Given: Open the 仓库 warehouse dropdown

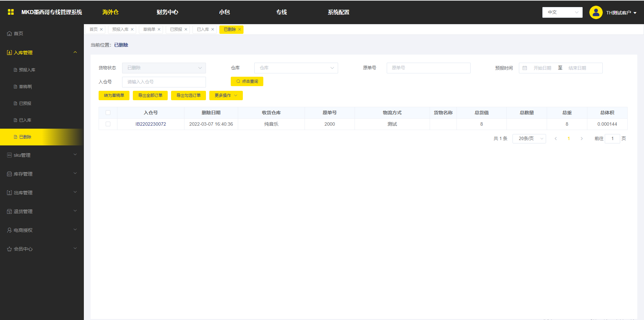Looking at the screenshot, I should pos(296,68).
